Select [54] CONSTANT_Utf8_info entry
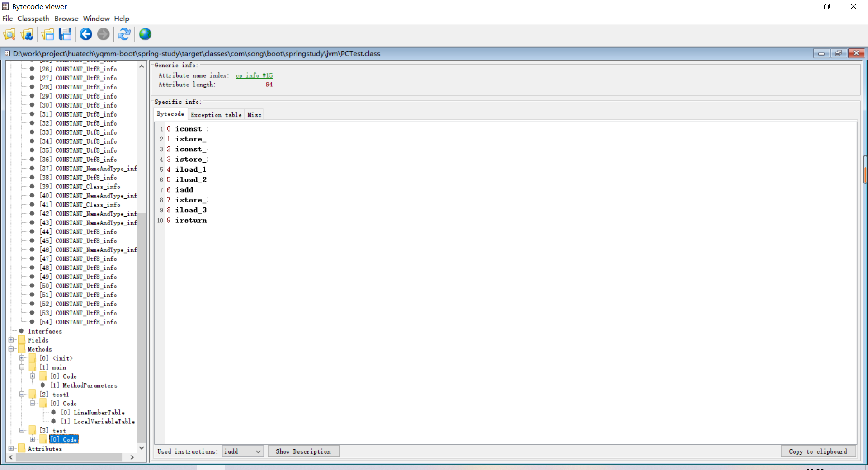 point(78,322)
